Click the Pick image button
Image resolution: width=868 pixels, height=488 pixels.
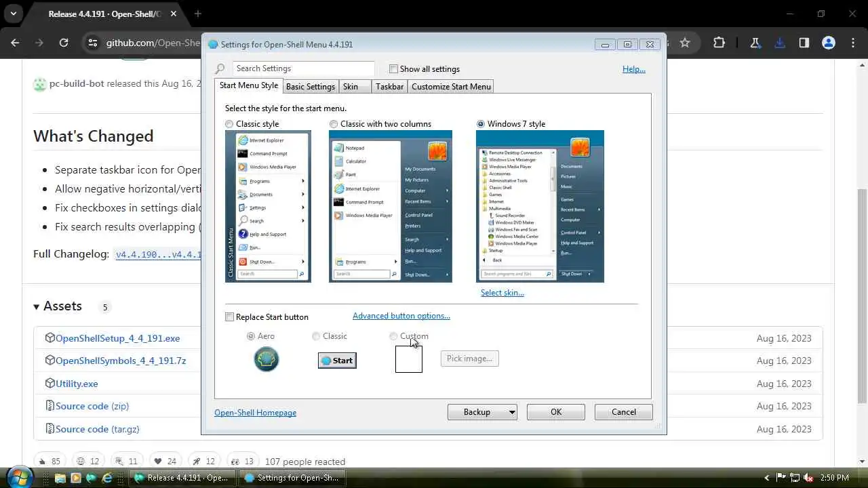click(470, 359)
